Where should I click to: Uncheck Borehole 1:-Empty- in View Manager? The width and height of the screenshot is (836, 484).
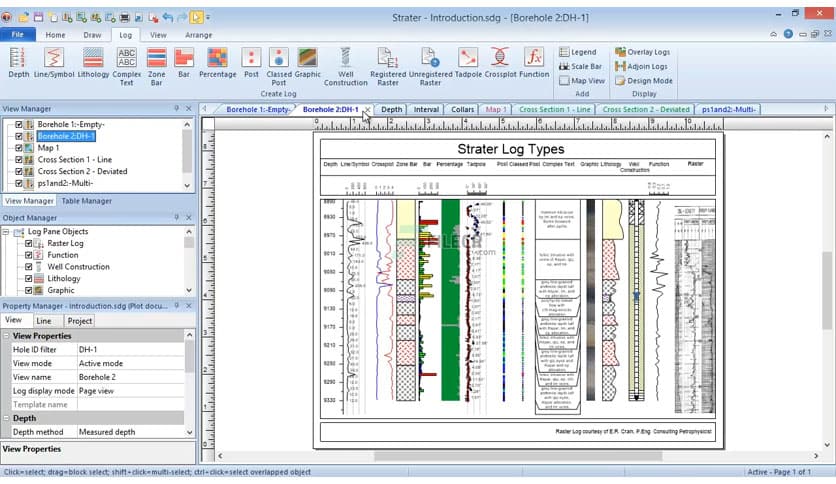click(x=19, y=124)
